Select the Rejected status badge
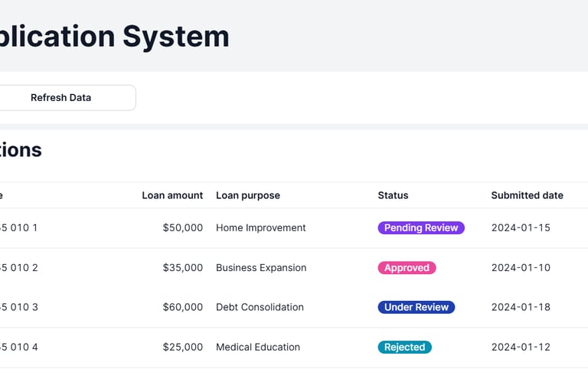This screenshot has height=392, width=588. (x=404, y=347)
